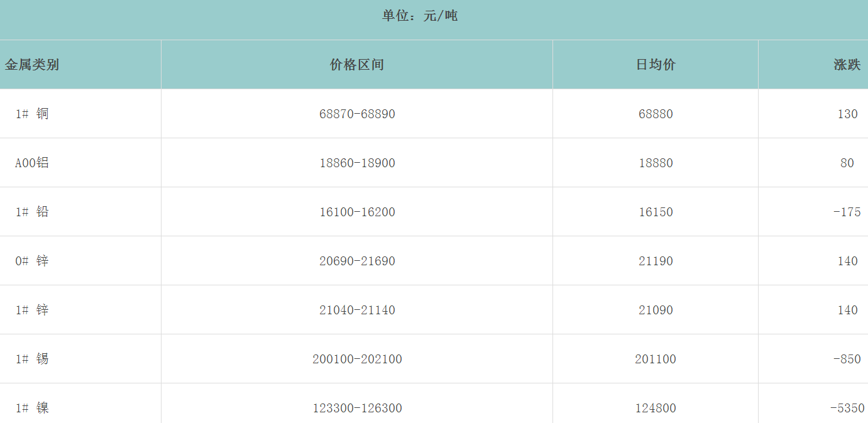Click the daily average 21090 cell
868x423 pixels.
click(656, 310)
